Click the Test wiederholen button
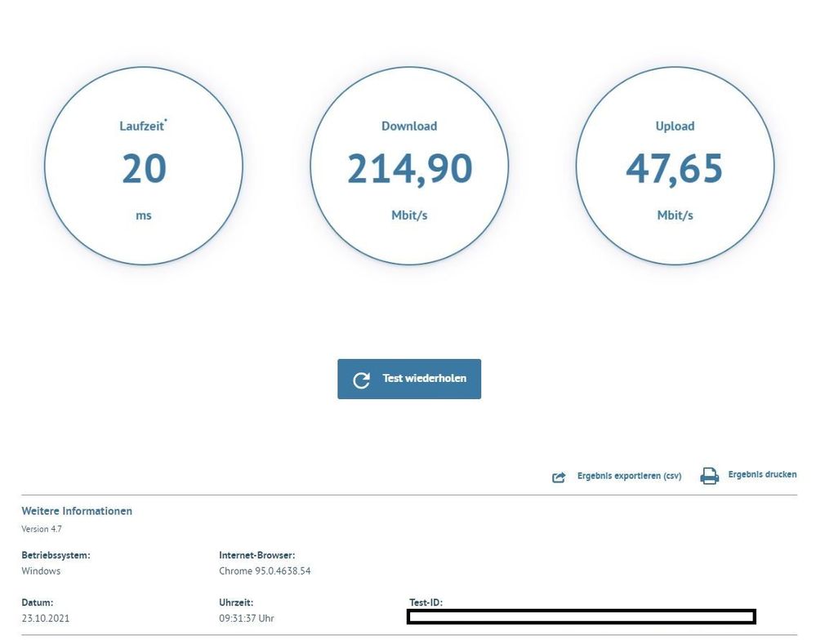Screen dimensions: 816x644 409,379
